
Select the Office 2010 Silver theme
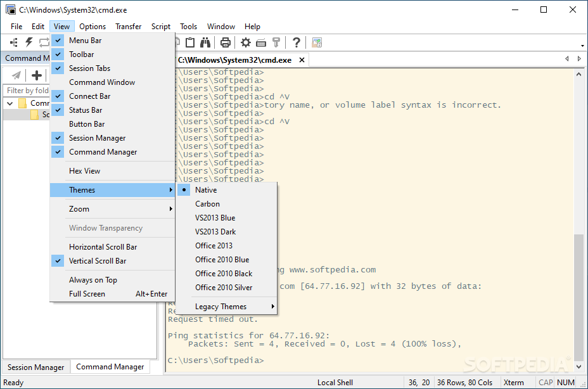[x=226, y=288]
